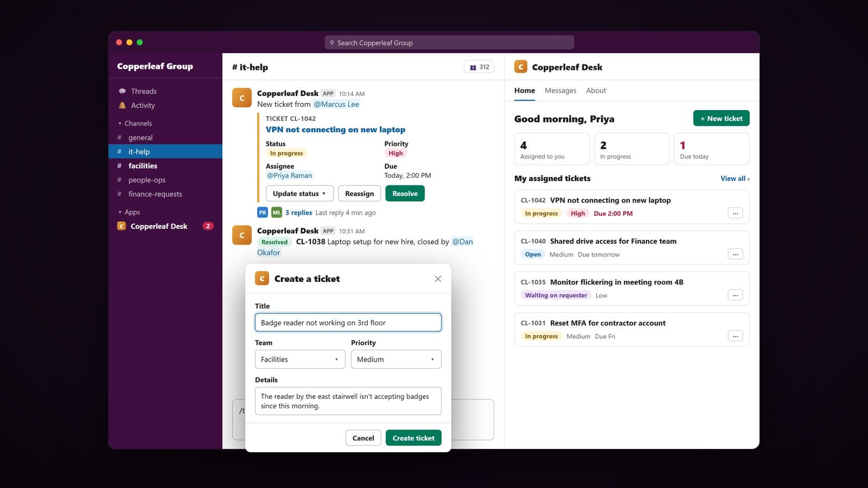Click the Resolve button on ticket CL-1042
Image resolution: width=868 pixels, height=488 pixels.
[405, 194]
